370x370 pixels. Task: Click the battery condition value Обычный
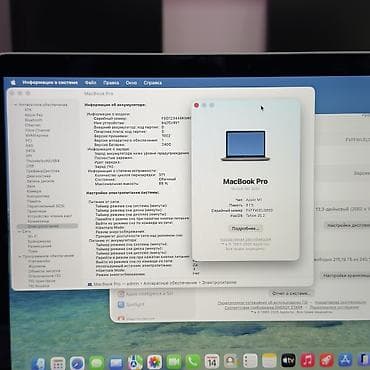(x=167, y=179)
